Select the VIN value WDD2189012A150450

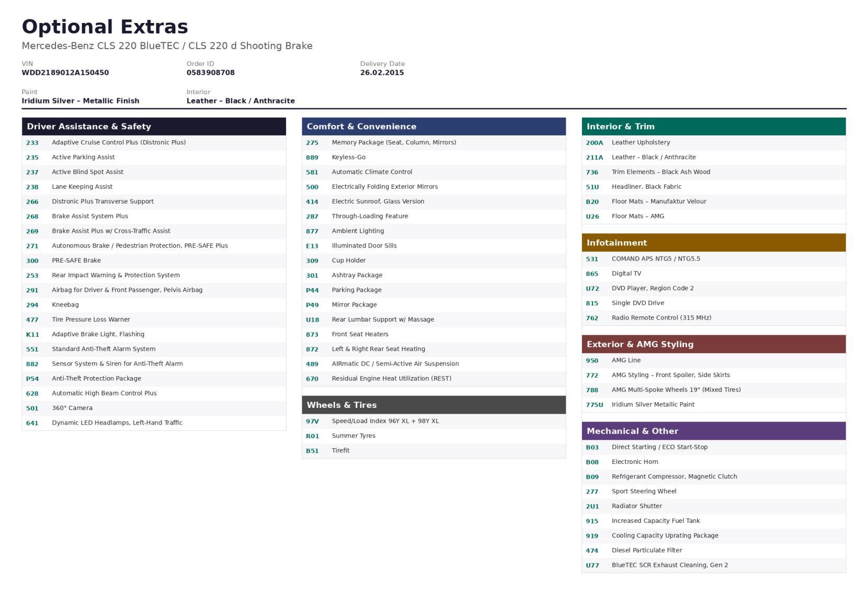coord(65,73)
